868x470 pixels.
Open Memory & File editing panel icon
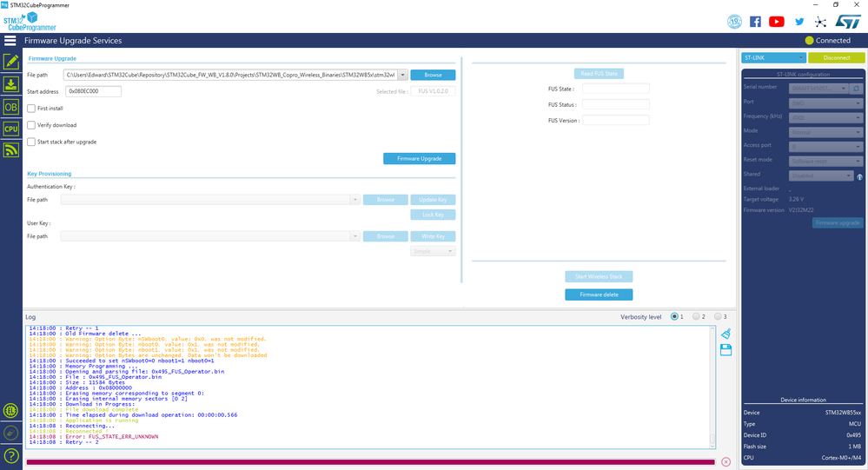tap(11, 62)
